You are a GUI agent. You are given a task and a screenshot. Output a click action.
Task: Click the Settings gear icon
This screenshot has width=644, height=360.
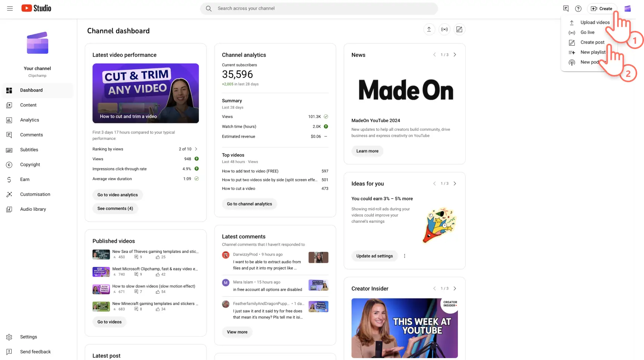(x=9, y=337)
